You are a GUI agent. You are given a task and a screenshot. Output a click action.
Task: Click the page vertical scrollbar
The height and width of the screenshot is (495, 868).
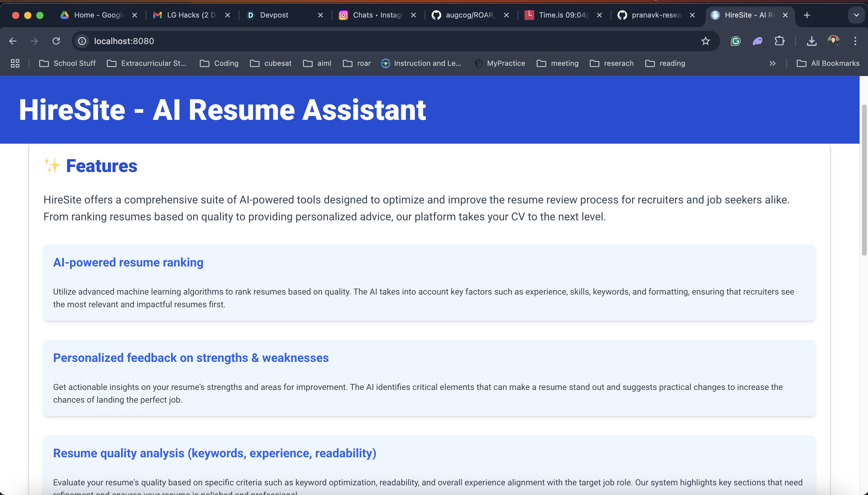[864, 180]
